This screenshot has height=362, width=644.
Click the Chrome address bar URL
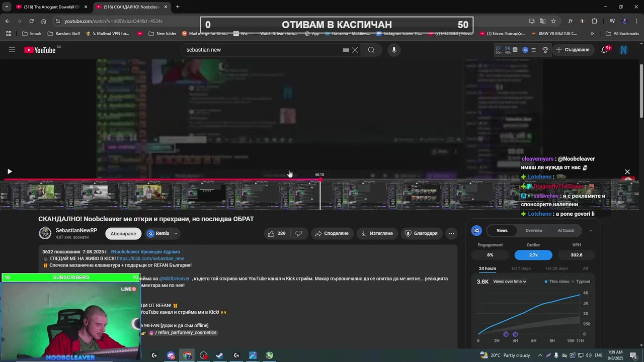(113, 21)
